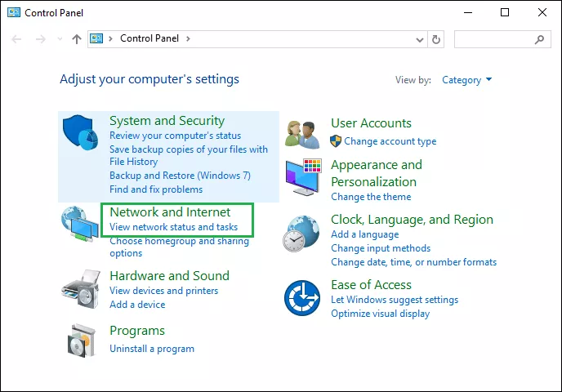Click Let Windows suggest settings

pyautogui.click(x=395, y=300)
